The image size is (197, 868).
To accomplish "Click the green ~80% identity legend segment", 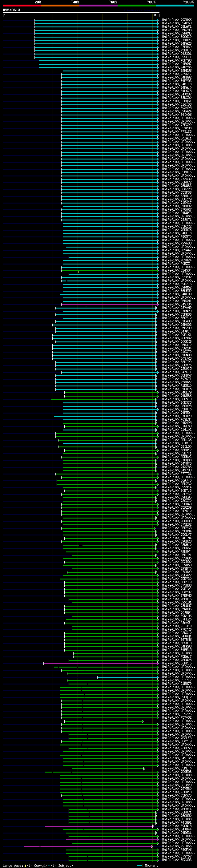I will click(x=137, y=6).
